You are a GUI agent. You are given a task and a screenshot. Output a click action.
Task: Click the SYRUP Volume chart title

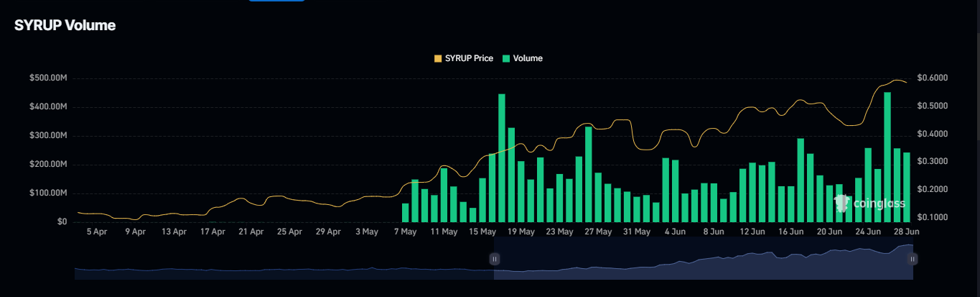tap(65, 25)
